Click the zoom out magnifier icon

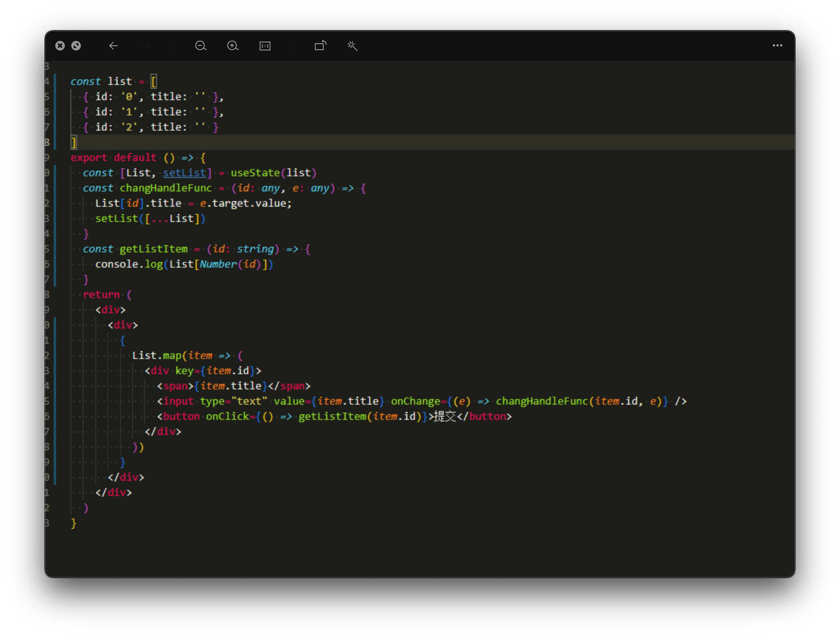pyautogui.click(x=201, y=46)
